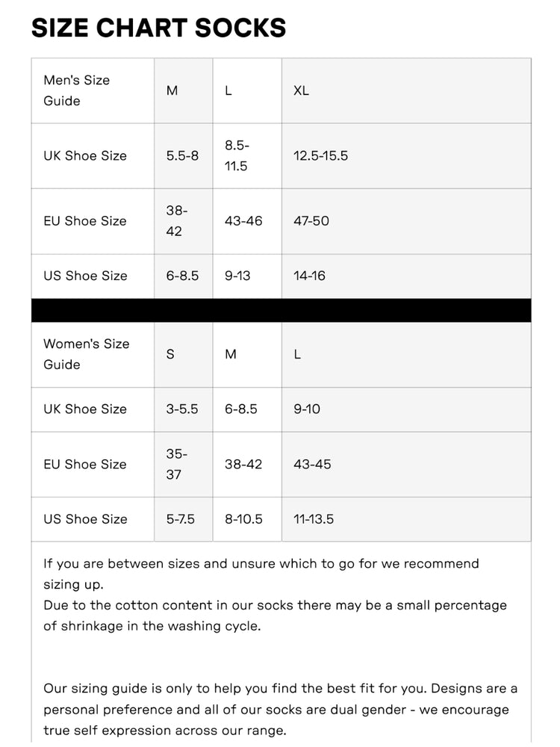
Task: Click the women's UK 9-10 cell
Action: tap(406, 409)
